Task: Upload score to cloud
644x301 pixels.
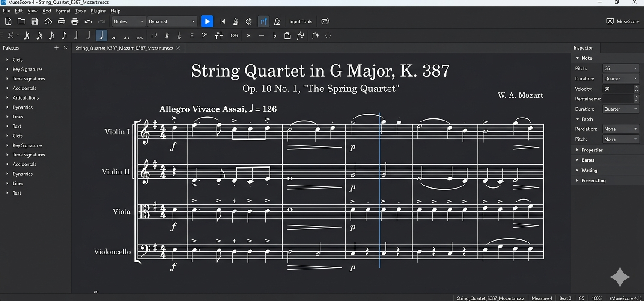Action: [48, 21]
